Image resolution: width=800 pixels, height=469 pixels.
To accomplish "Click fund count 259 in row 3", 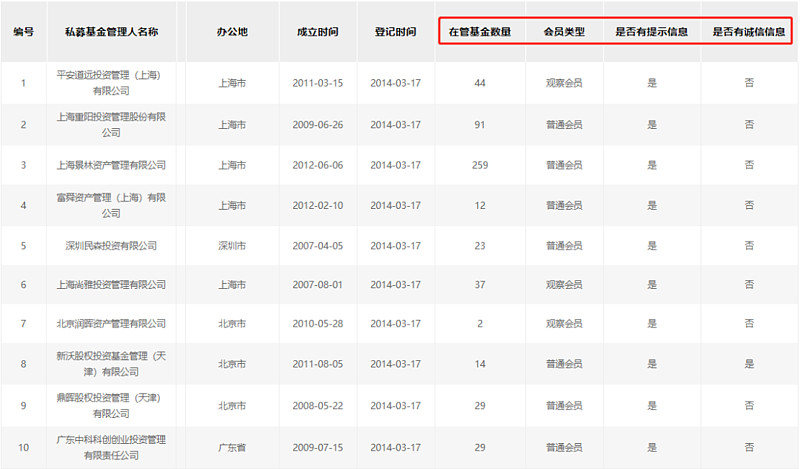I will (x=480, y=165).
